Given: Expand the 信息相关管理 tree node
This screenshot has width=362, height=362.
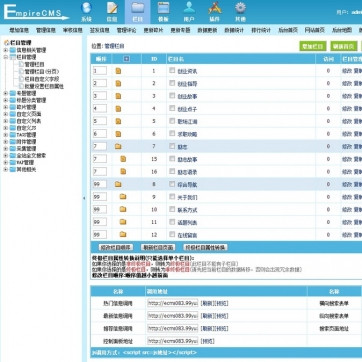Looking at the screenshot, I should 5,50.
